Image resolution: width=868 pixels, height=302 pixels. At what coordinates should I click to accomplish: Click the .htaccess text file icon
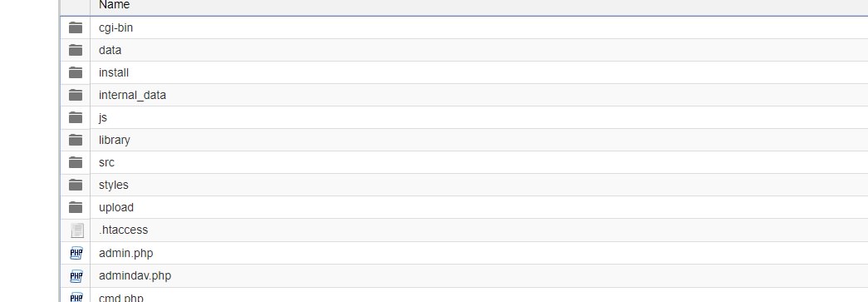(x=77, y=230)
